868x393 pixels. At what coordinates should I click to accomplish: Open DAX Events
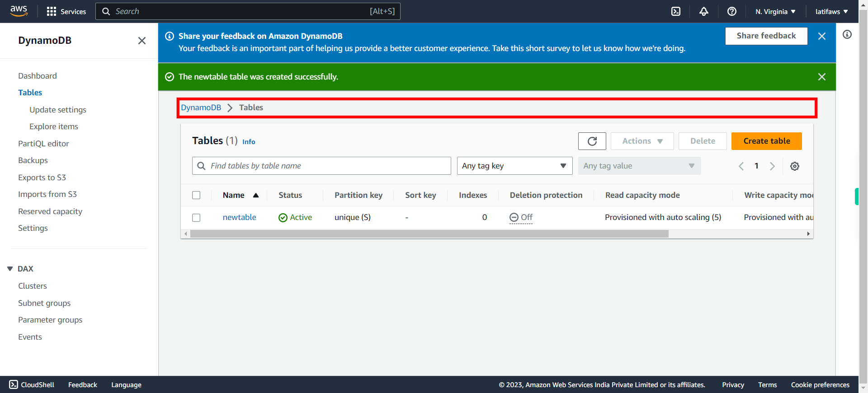click(x=30, y=337)
